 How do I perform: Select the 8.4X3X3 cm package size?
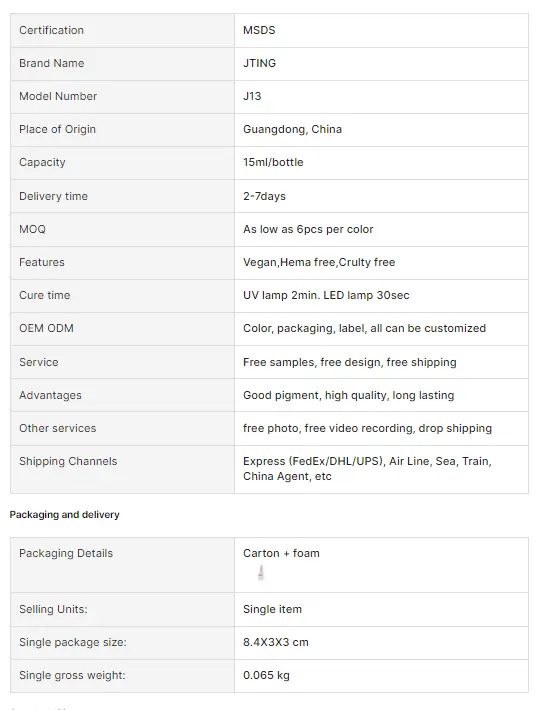coord(276,643)
